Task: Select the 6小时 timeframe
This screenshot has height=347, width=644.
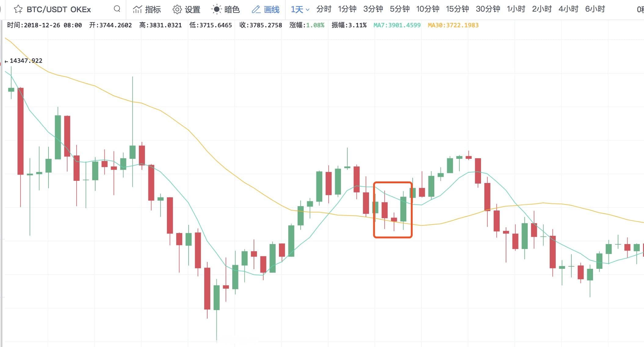Action: (x=595, y=9)
